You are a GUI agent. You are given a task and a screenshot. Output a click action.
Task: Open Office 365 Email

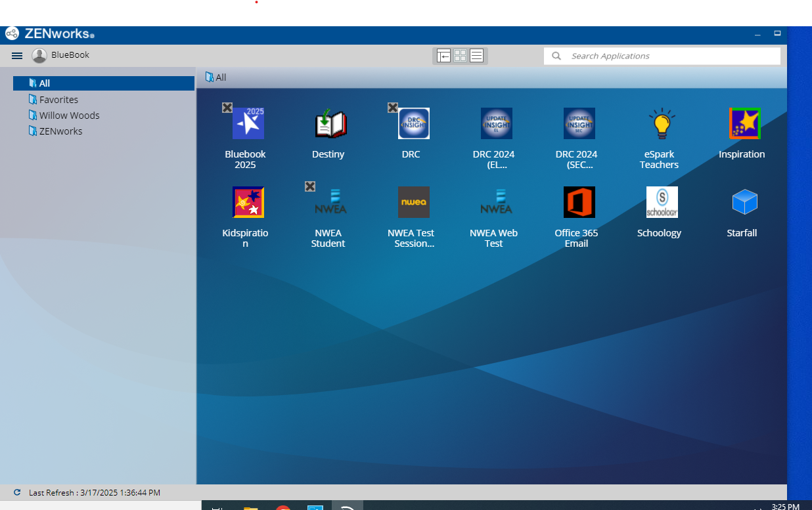[x=579, y=203]
